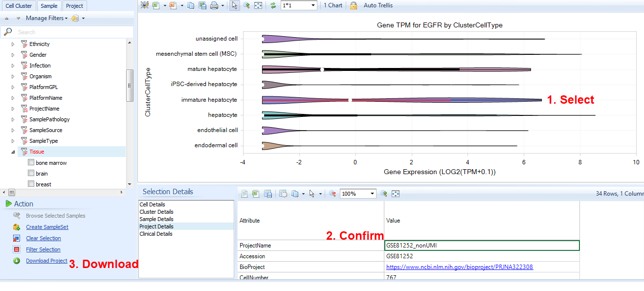Image resolution: width=644 pixels, height=291 pixels.
Task: Click the chart fit-to-window icon
Action: (x=258, y=5)
